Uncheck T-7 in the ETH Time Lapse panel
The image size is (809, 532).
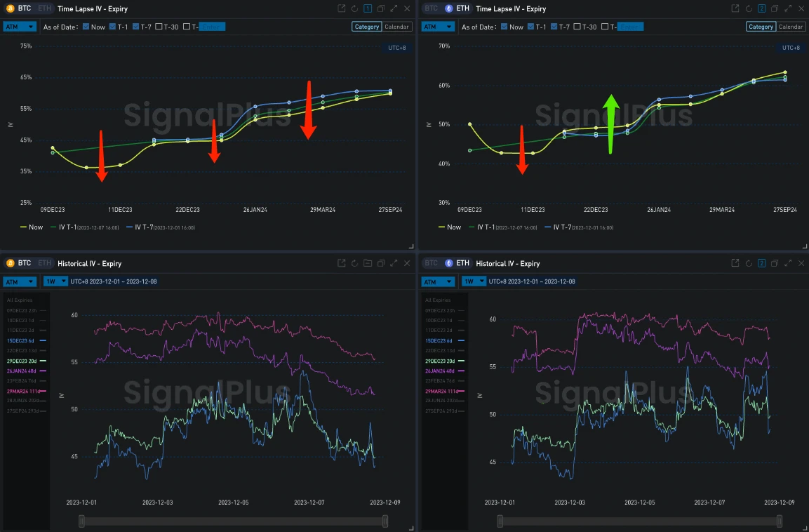click(x=554, y=27)
